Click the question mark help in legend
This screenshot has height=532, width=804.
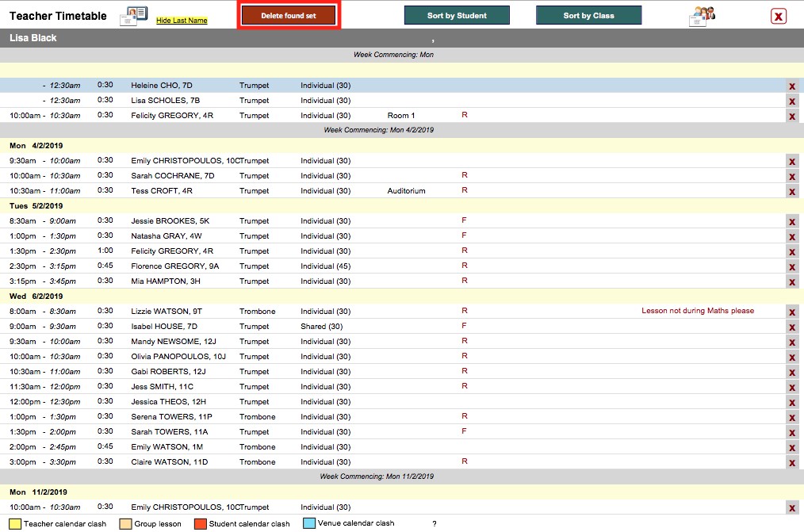click(x=435, y=524)
